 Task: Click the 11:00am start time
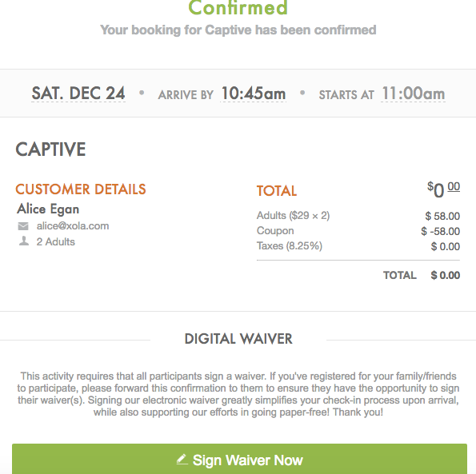413,94
